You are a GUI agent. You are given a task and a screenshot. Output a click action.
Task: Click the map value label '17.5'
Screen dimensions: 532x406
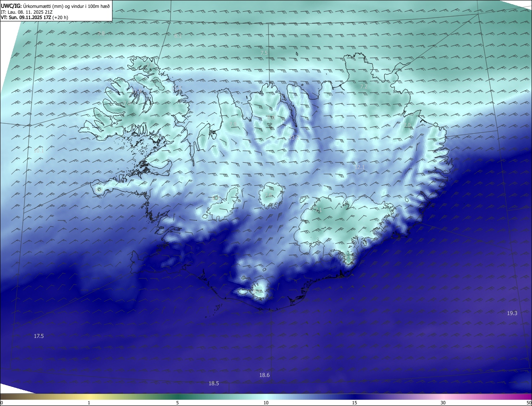39,336
